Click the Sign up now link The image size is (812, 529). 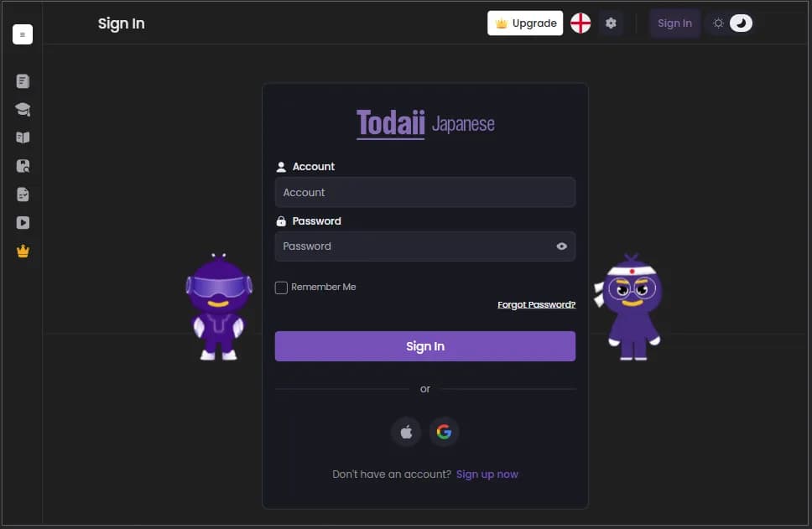click(x=487, y=475)
